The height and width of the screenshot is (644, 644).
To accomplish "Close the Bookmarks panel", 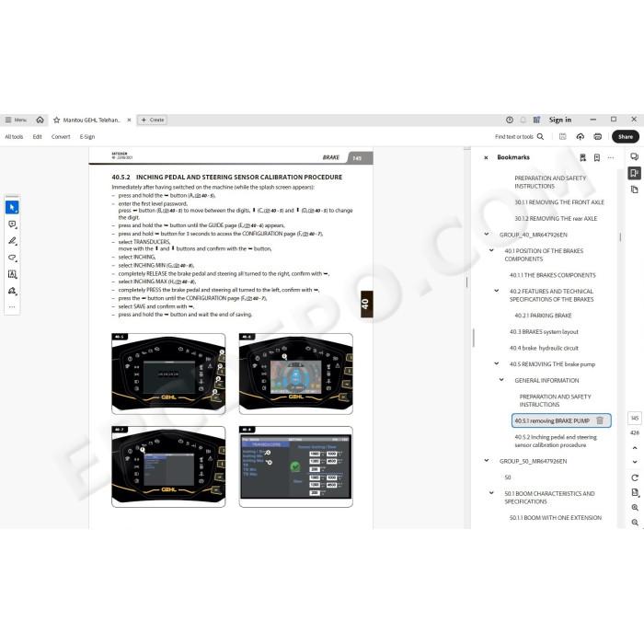I will (486, 157).
